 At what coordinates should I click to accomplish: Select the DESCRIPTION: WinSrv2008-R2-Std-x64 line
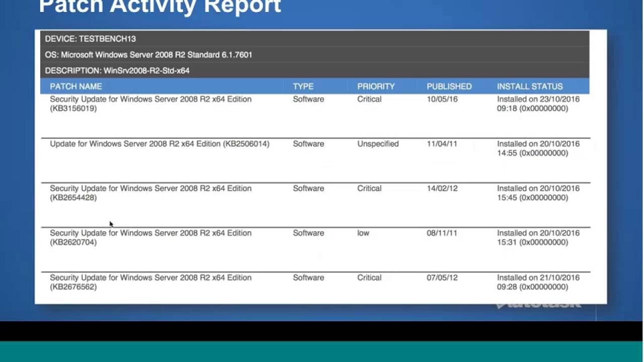coord(117,71)
